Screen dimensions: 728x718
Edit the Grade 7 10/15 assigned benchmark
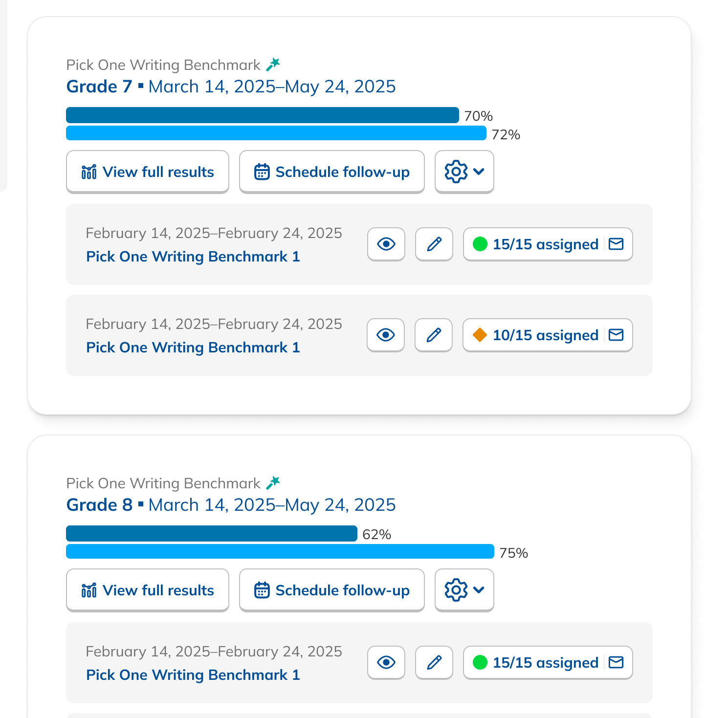click(x=434, y=335)
